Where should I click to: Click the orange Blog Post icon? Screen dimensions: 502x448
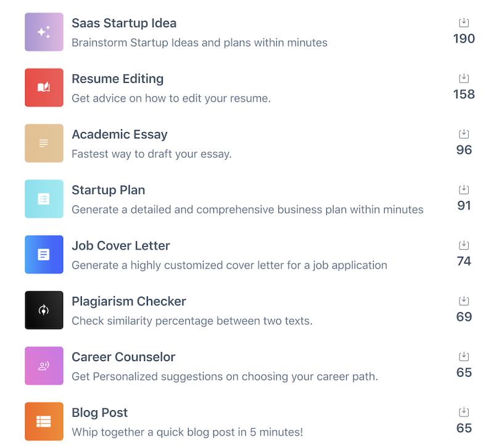(44, 421)
